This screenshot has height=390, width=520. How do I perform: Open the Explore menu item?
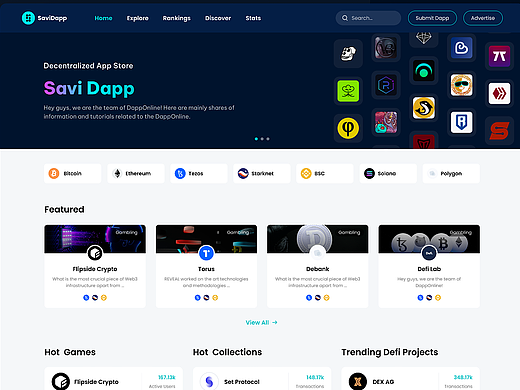pos(137,18)
